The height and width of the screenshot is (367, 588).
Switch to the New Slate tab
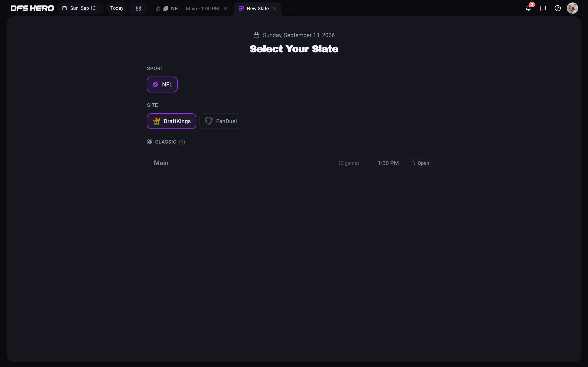tap(254, 9)
